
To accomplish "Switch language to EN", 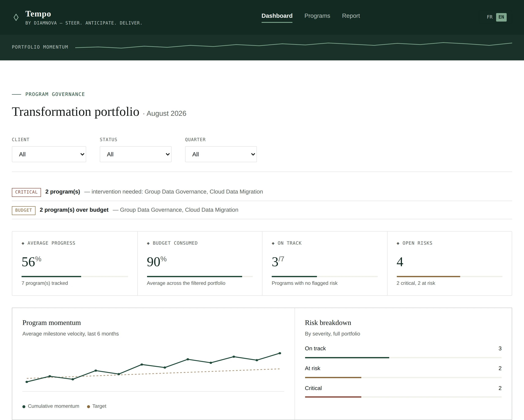I will pos(501,17).
